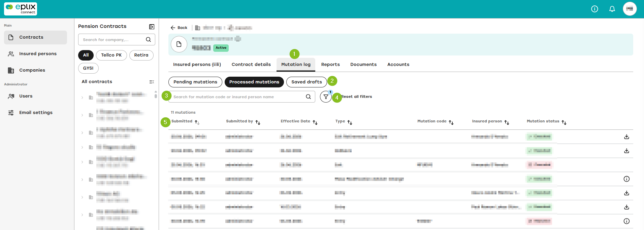Open the notifications bell

tap(612, 9)
